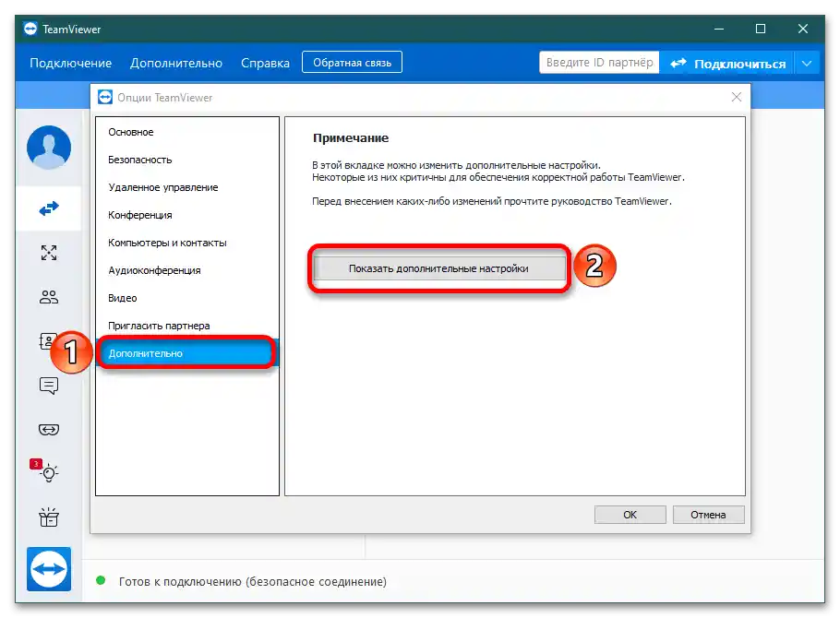
Task: Select the Remote Control arrows sidebar icon
Action: point(49,208)
